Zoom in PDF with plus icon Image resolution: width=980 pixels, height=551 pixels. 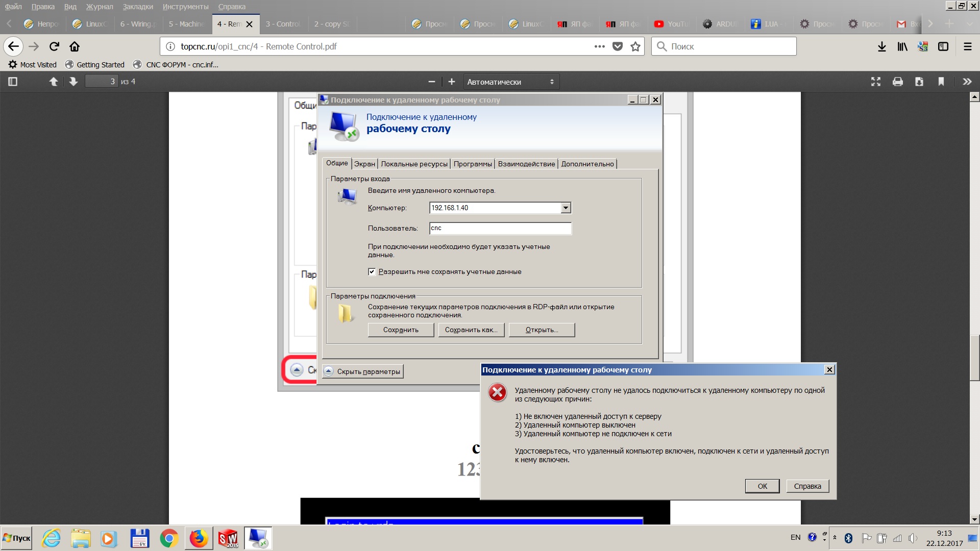click(451, 82)
